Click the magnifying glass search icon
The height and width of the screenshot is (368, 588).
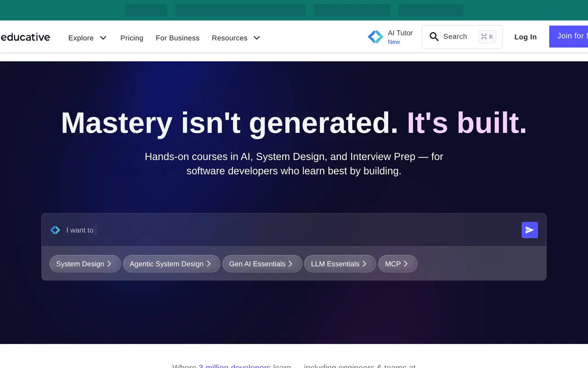[434, 37]
